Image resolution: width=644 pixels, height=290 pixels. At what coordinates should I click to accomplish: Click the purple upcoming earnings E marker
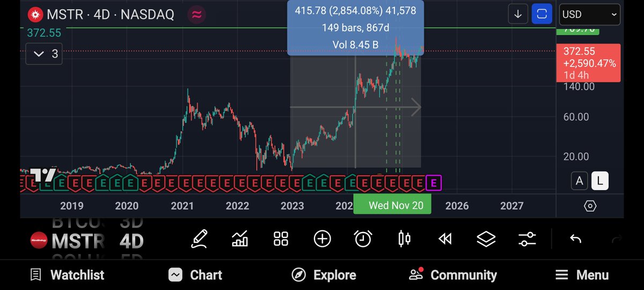(434, 183)
